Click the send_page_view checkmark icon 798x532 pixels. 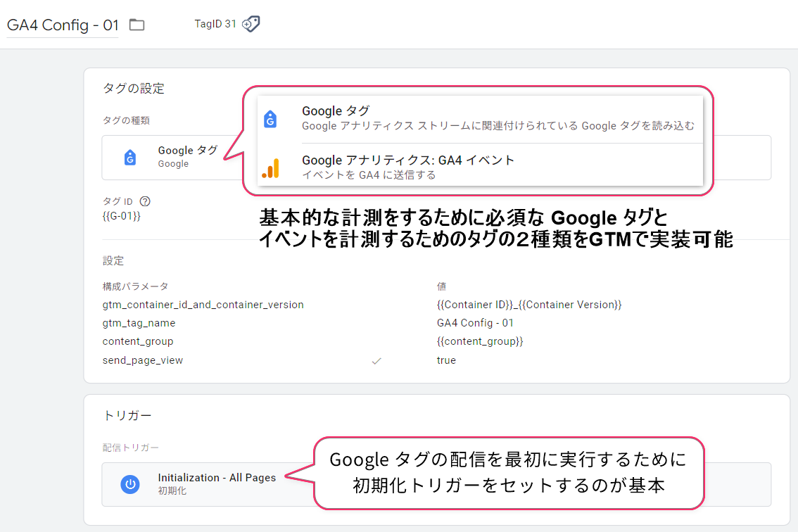tap(376, 361)
